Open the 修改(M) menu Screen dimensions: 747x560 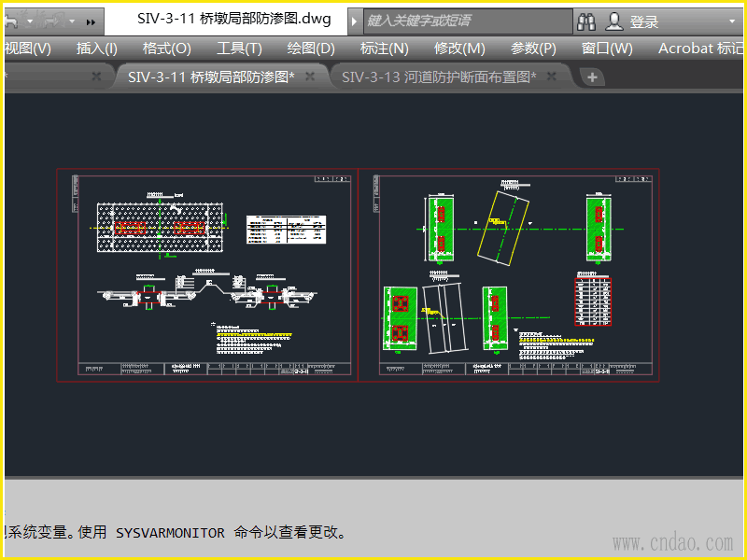coord(459,49)
